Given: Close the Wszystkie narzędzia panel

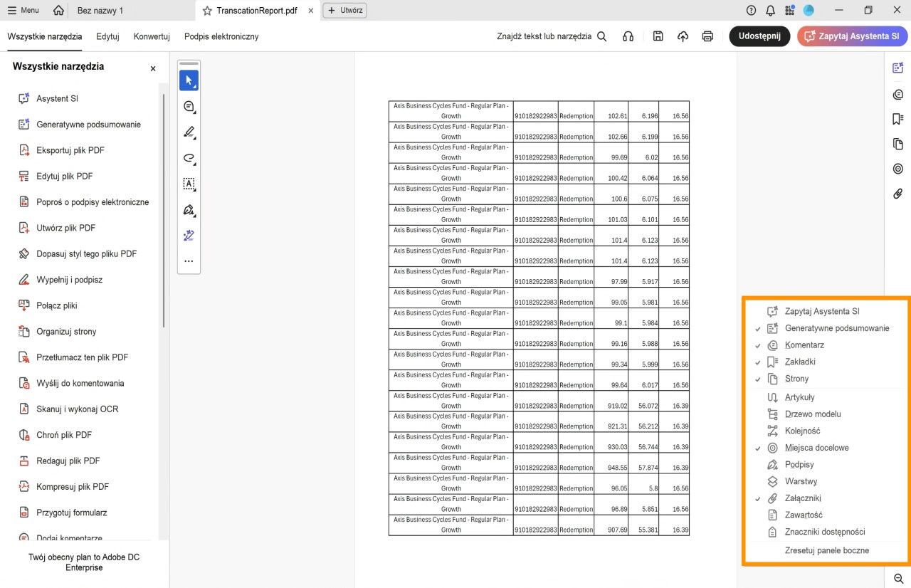Looking at the screenshot, I should point(152,68).
